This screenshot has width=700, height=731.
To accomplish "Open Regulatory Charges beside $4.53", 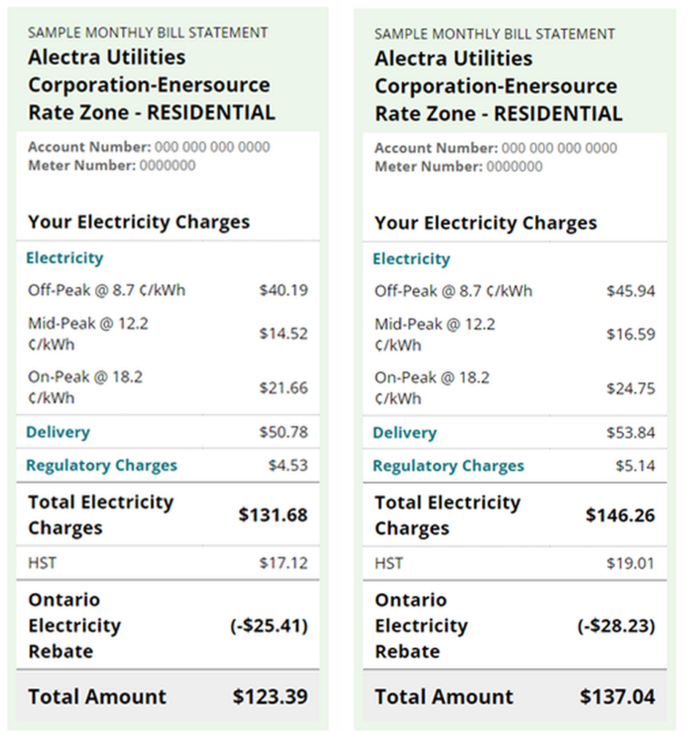I will [101, 466].
